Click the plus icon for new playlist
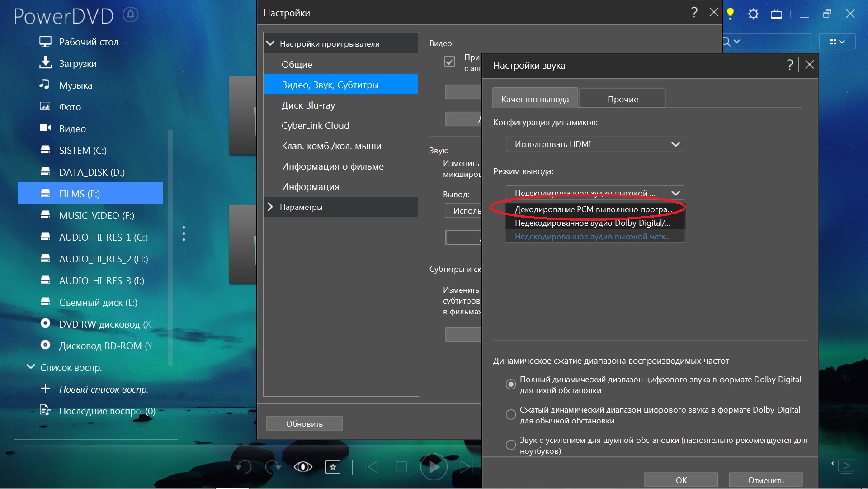 click(45, 389)
